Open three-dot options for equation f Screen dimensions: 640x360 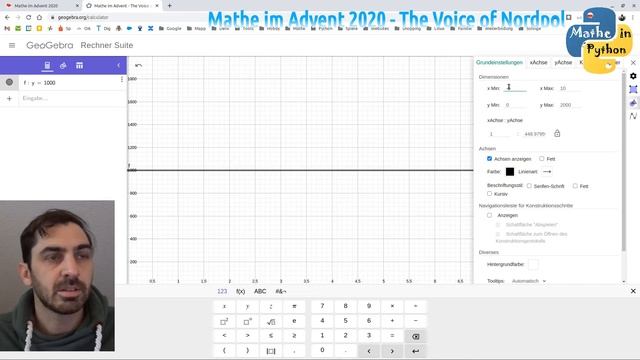(122, 80)
